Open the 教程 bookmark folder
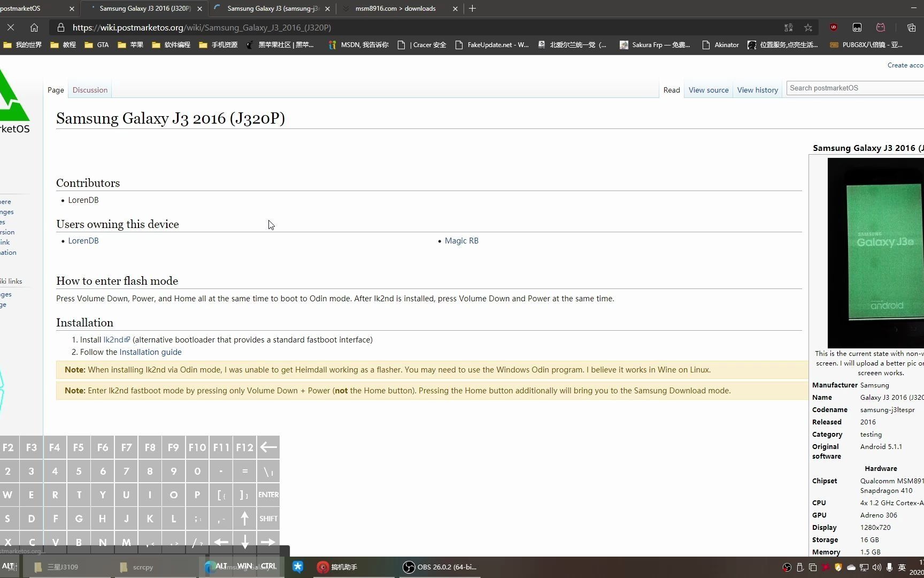 click(x=63, y=45)
